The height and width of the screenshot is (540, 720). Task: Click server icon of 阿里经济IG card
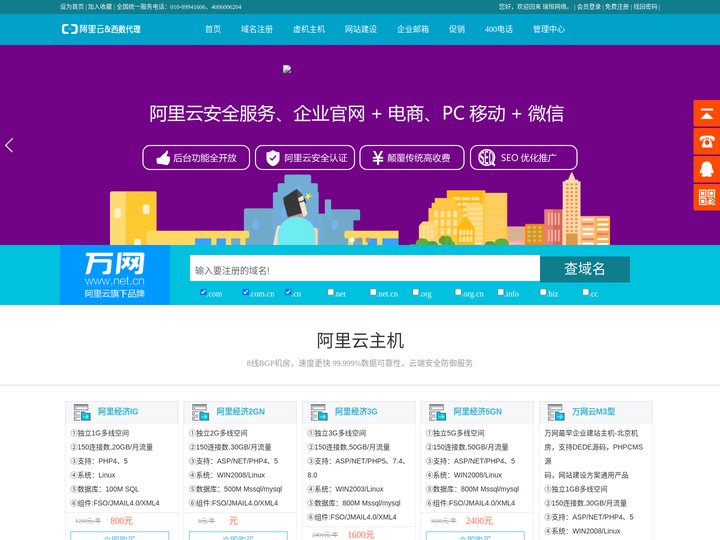pyautogui.click(x=82, y=412)
